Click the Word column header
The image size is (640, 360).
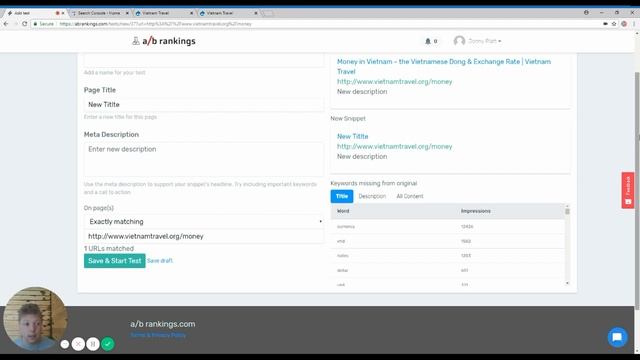(343, 211)
